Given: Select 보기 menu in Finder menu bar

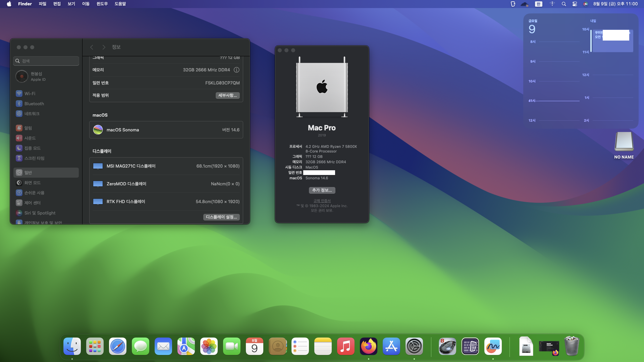Looking at the screenshot, I should (70, 4).
